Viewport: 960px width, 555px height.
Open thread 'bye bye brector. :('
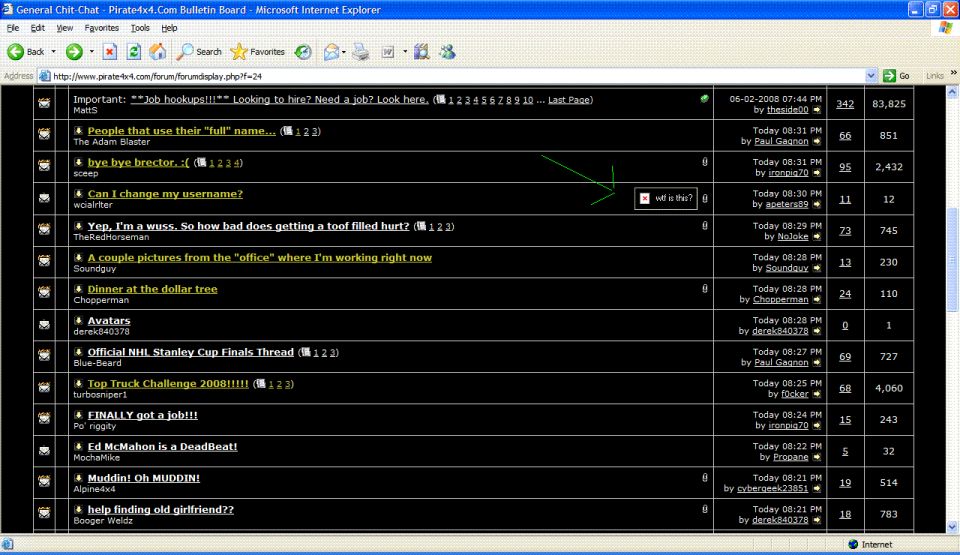pyautogui.click(x=138, y=162)
